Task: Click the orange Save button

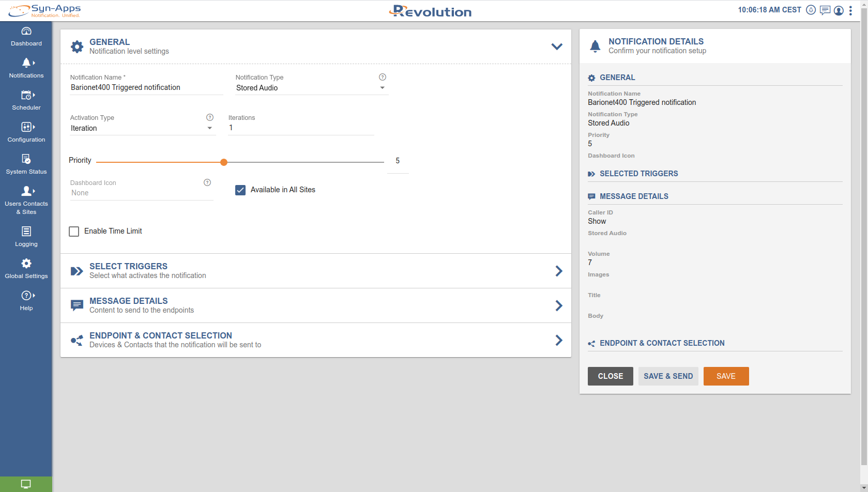Action: coord(726,376)
